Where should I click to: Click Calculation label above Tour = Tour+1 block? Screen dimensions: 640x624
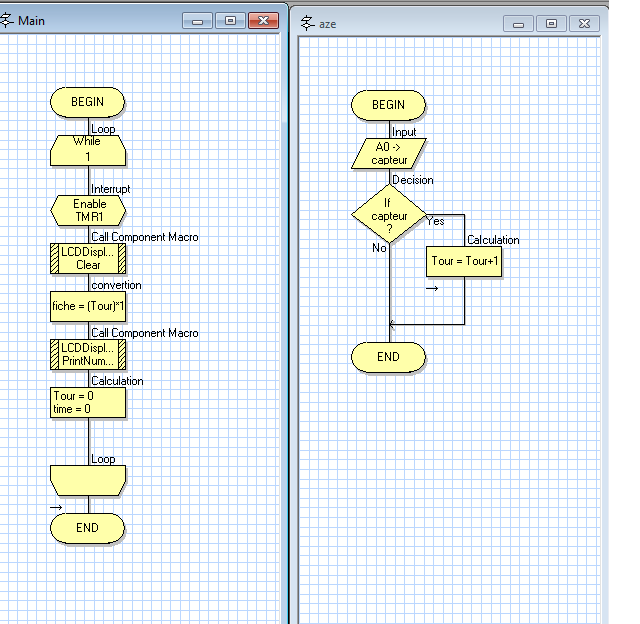493,240
